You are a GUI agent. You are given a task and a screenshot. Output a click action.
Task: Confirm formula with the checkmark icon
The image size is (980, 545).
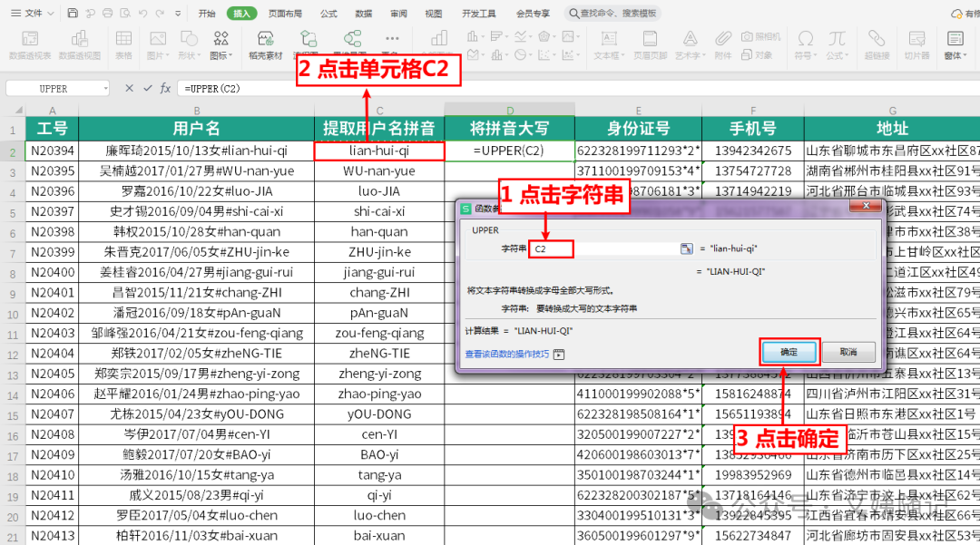(x=148, y=89)
